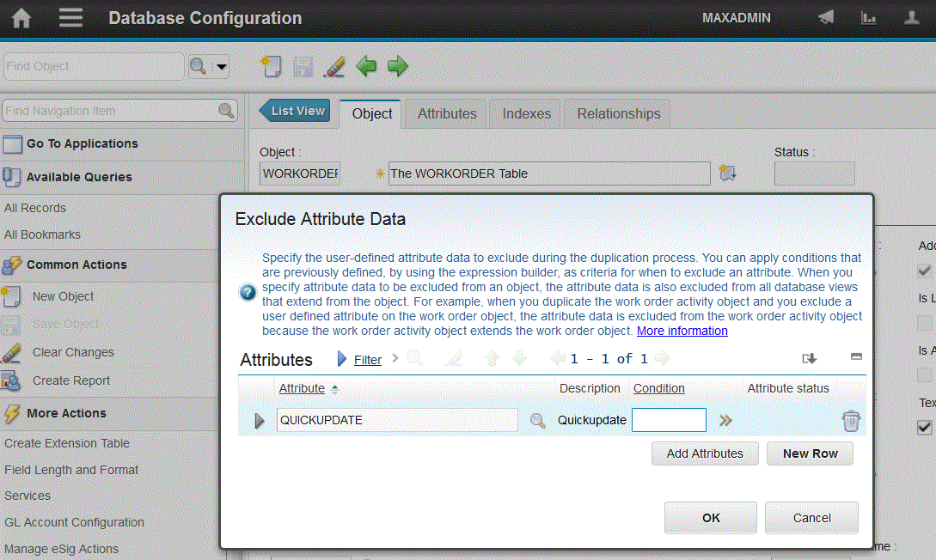Viewport: 936px width, 560px height.
Task: Click the Clear Changes eraser toolbar icon
Action: [333, 66]
